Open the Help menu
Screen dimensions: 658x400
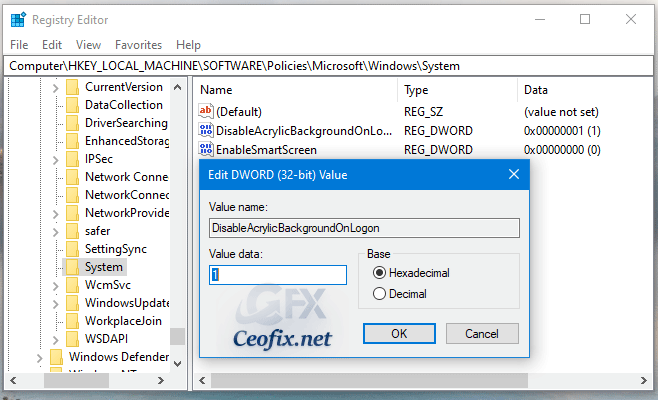pyautogui.click(x=188, y=45)
